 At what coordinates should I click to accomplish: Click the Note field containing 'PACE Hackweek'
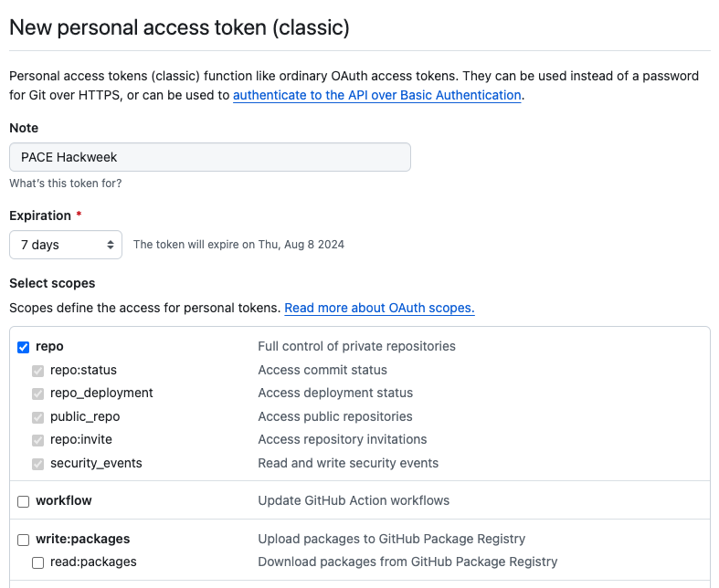point(210,157)
